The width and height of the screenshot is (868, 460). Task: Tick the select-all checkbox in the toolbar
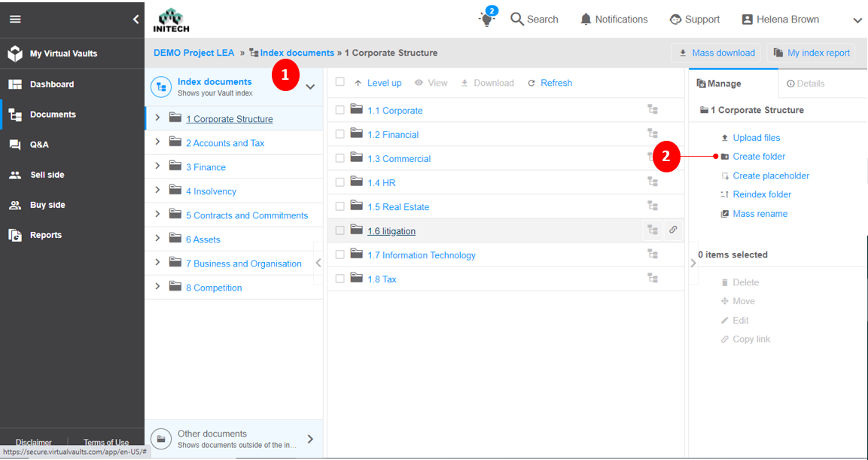point(340,83)
